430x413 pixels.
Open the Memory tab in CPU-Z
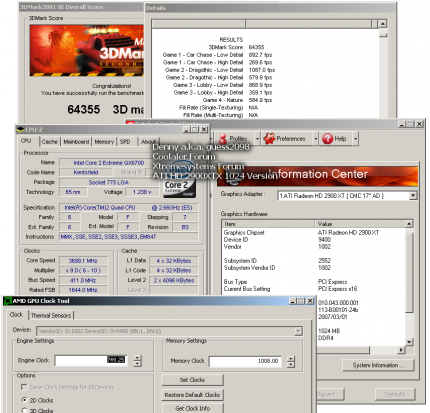[x=104, y=142]
